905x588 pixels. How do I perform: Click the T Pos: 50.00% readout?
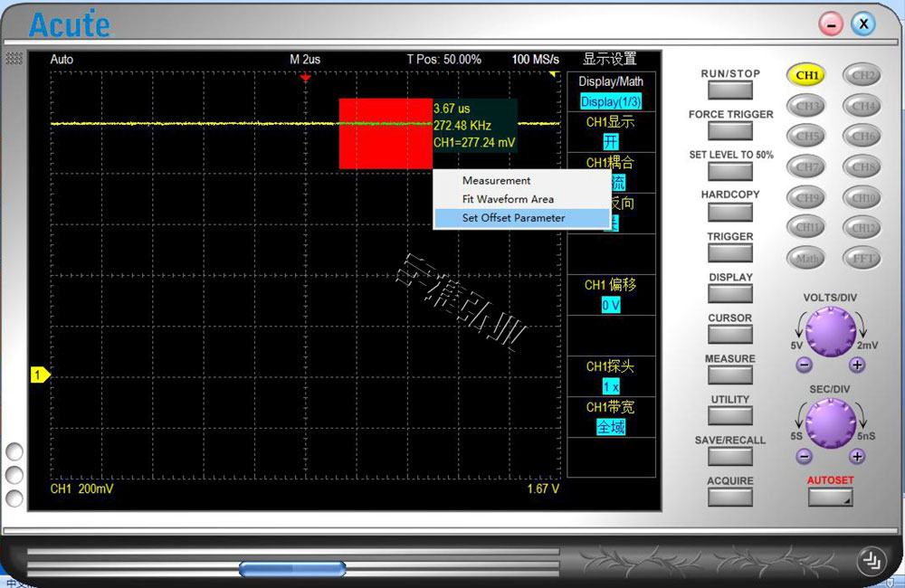[x=443, y=60]
